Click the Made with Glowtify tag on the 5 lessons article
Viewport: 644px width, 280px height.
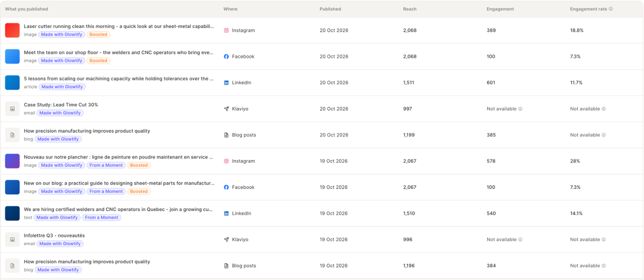pos(62,87)
